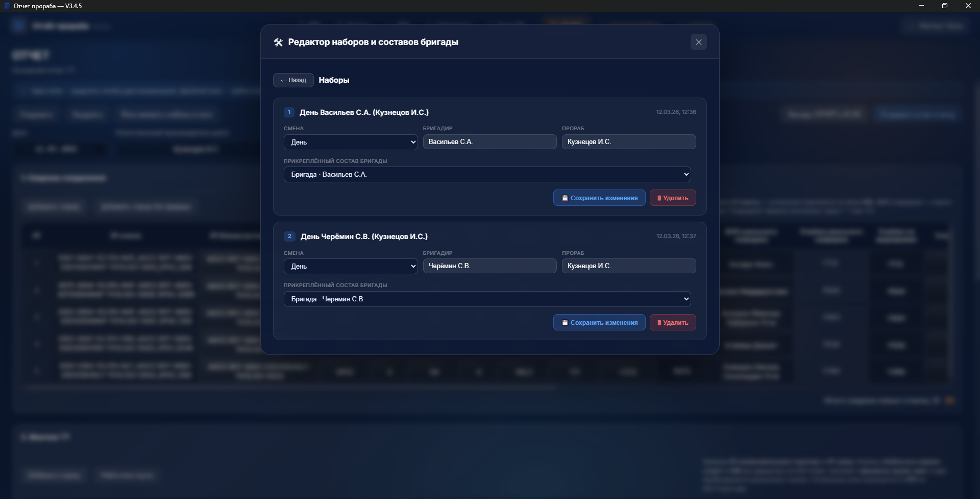Save changes for the Васильев set
This screenshot has width=980, height=499.
[599, 198]
